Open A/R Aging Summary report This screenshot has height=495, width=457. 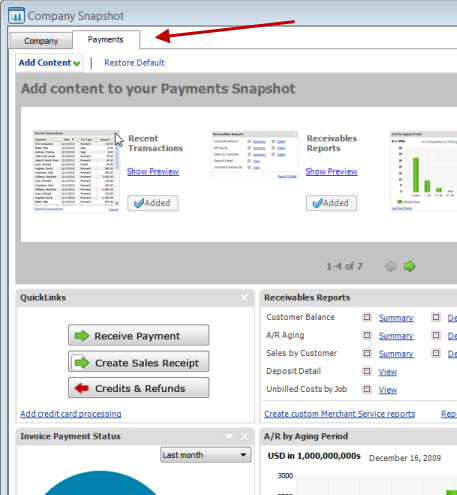tap(396, 336)
